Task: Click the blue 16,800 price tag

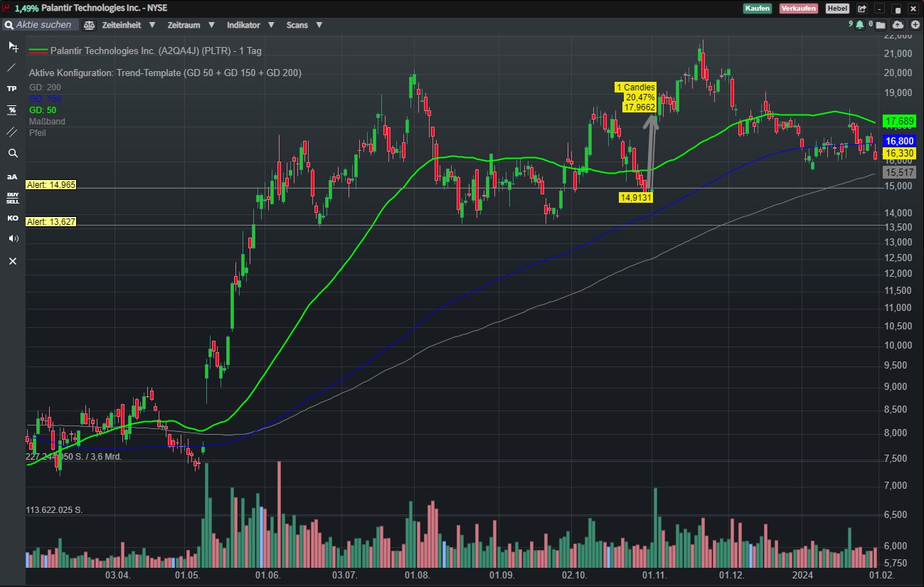Action: [x=899, y=142]
